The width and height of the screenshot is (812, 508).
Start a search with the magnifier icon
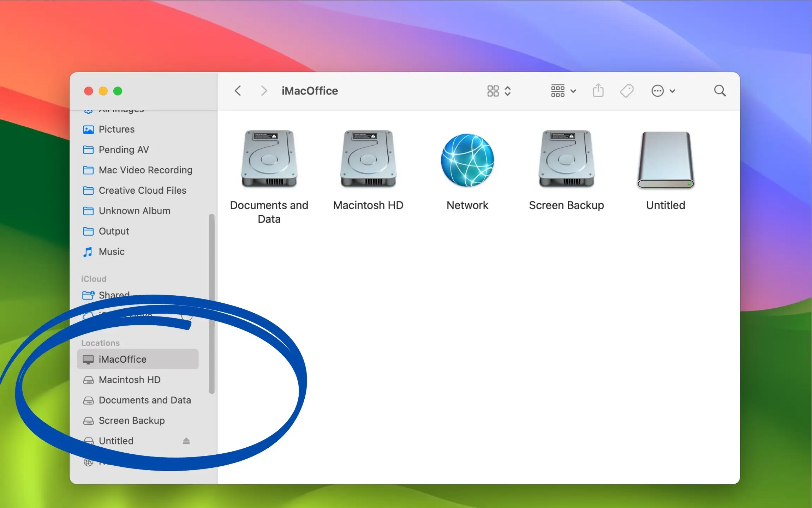pos(720,91)
